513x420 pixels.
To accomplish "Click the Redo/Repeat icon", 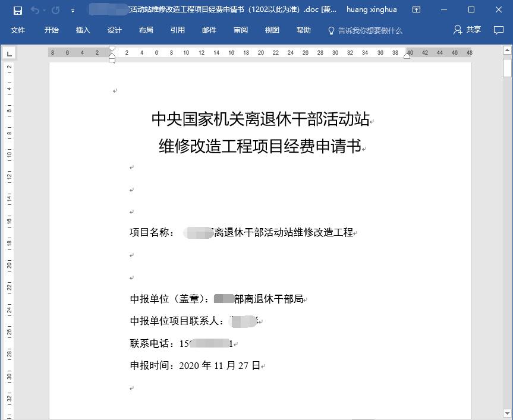I will coord(55,10).
